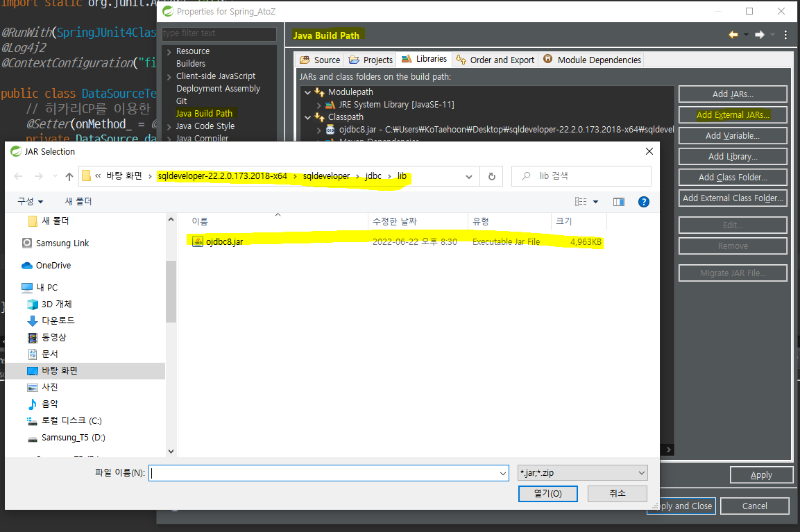This screenshot has height=532, width=800.
Task: Click the 취소 cancel button
Action: [618, 494]
